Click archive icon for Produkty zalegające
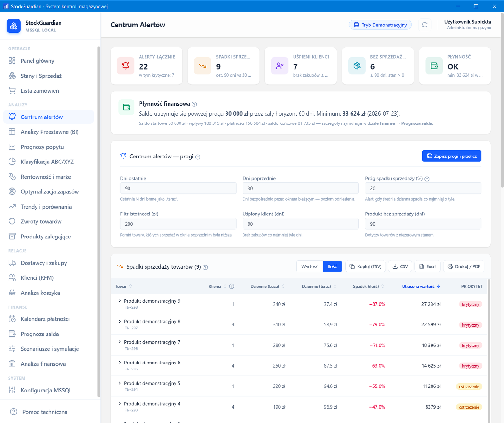Image resolution: width=504 pixels, height=423 pixels. click(x=12, y=237)
